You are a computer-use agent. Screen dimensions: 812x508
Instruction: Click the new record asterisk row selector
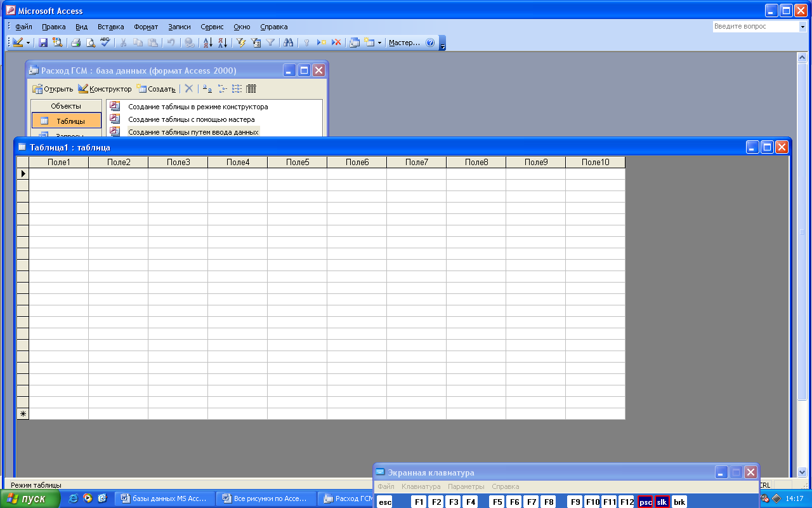23,414
